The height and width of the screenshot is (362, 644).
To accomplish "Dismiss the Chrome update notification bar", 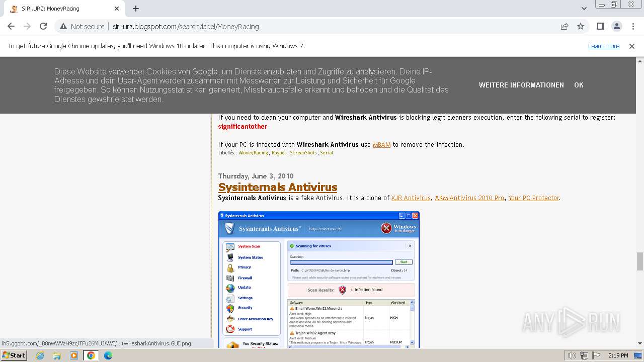I will click(632, 46).
